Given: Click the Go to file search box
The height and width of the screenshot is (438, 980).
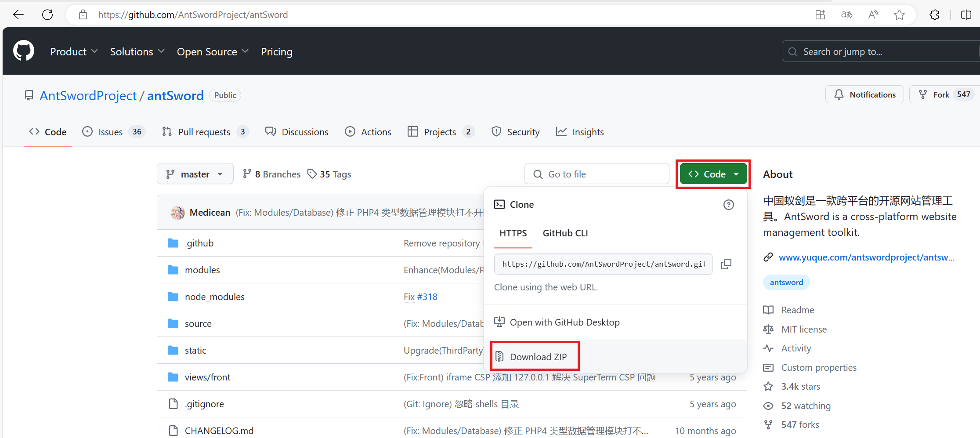Looking at the screenshot, I should coord(597,174).
